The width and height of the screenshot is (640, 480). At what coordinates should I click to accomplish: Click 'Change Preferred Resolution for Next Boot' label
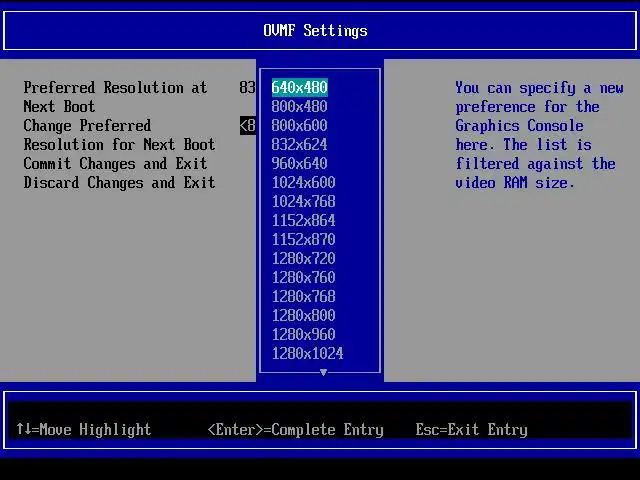pos(119,135)
